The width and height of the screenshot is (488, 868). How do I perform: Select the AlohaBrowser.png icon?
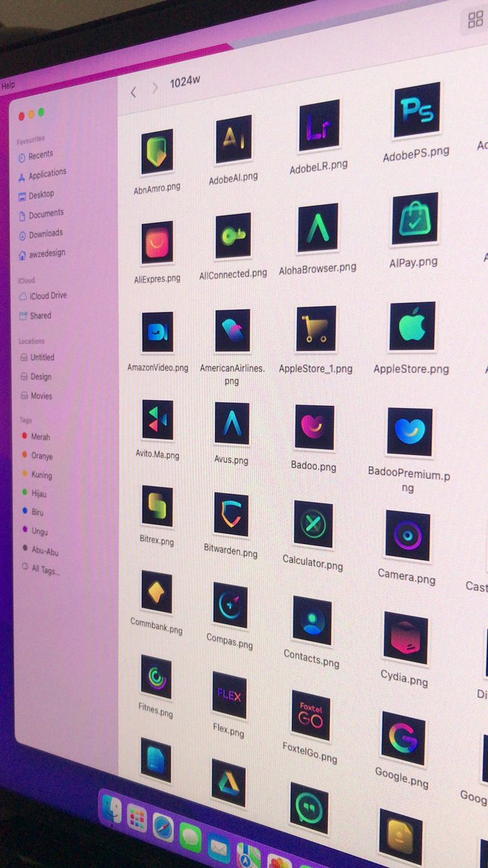coord(317,228)
